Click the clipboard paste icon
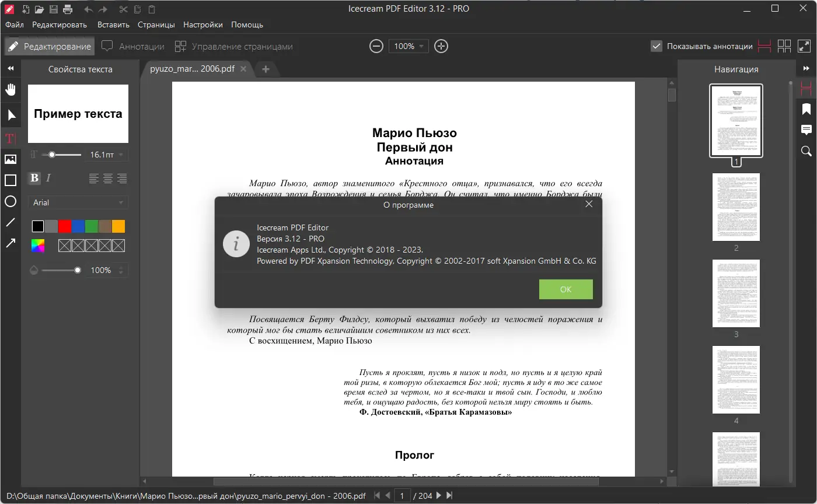 point(152,9)
